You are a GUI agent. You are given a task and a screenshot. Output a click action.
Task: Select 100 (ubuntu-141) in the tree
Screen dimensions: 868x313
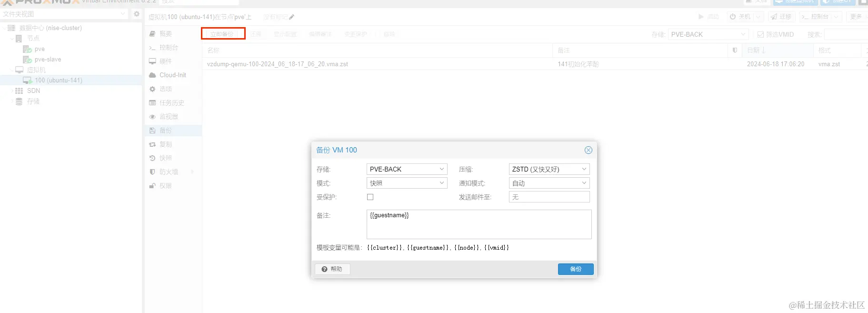58,81
